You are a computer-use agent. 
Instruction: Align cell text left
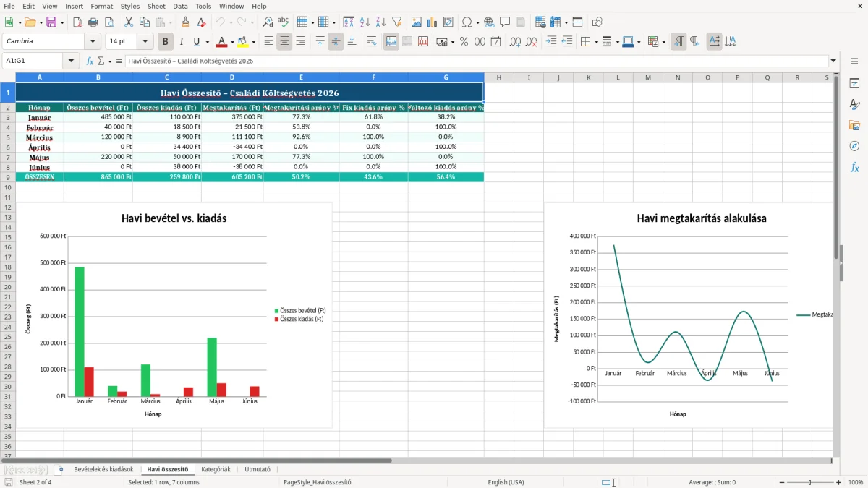pos(269,42)
